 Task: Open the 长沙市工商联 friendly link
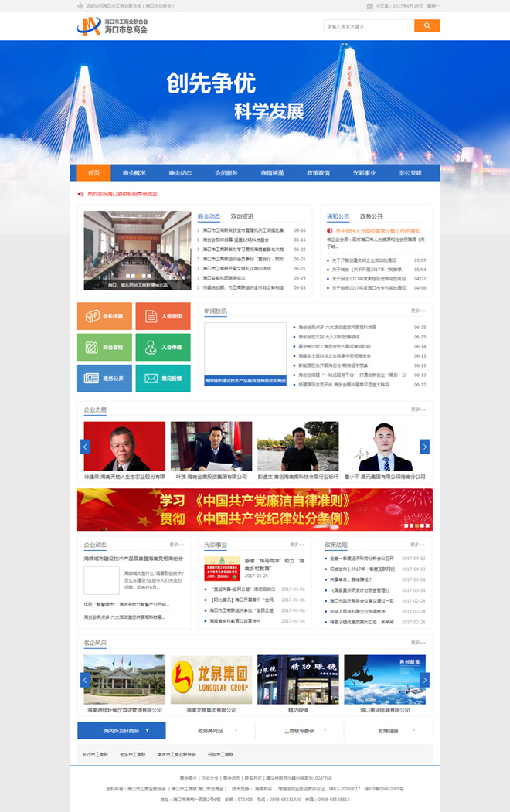click(x=95, y=753)
